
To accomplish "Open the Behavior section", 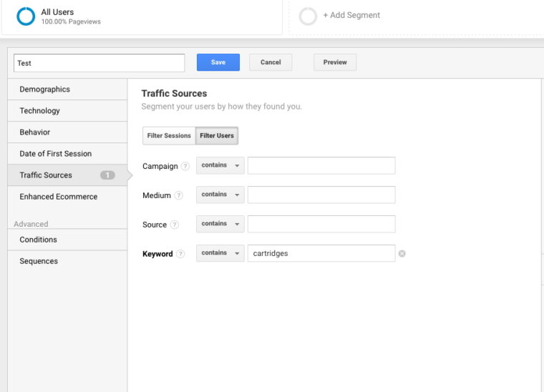I will point(67,132).
